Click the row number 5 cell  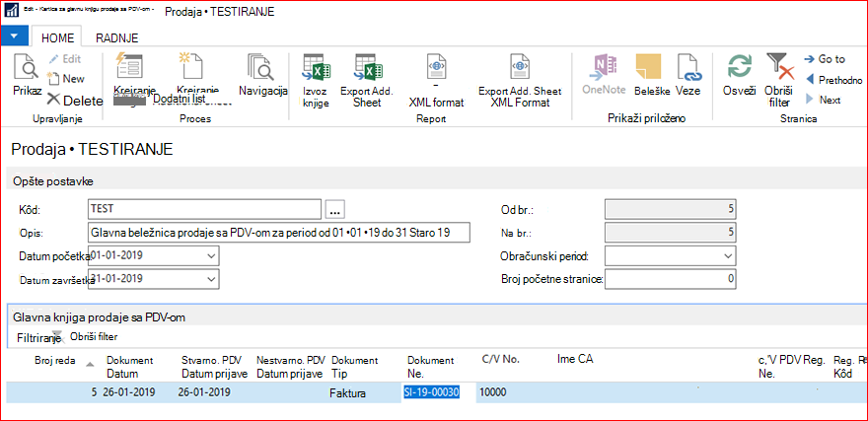click(94, 393)
